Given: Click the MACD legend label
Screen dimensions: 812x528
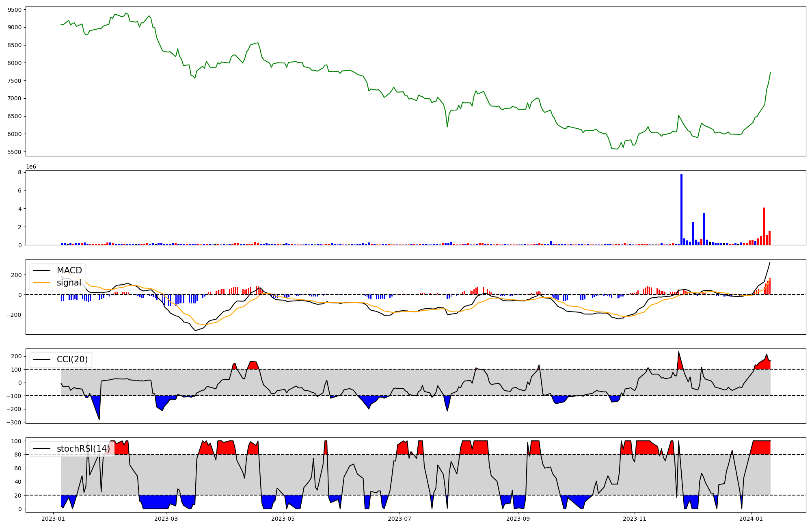Looking at the screenshot, I should [69, 270].
